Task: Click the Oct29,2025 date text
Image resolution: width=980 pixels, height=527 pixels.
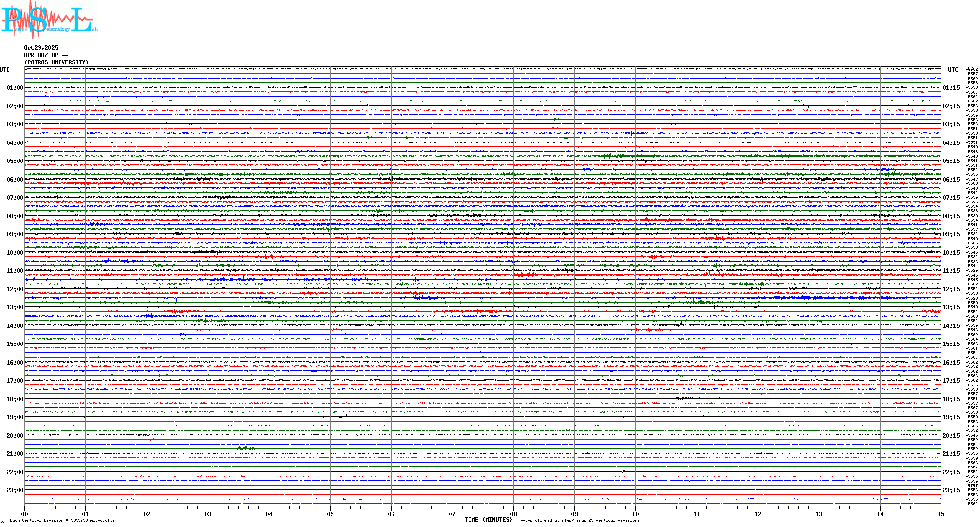Action: pos(41,48)
